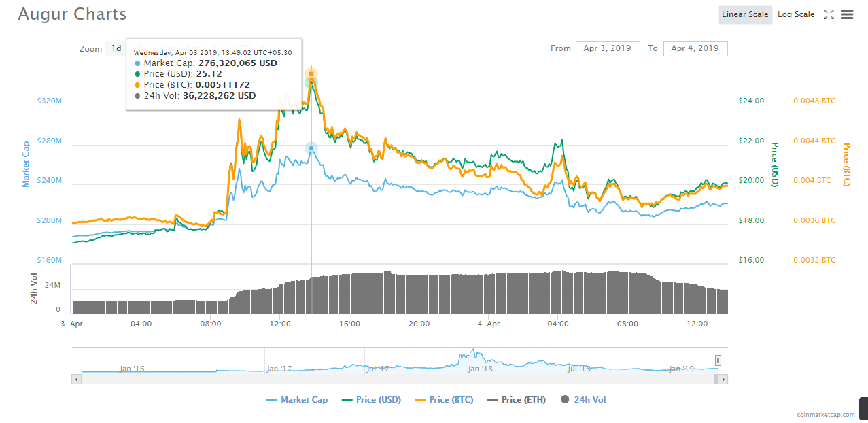
Task: Click navigator scrollbar right arrow
Action: click(x=723, y=379)
